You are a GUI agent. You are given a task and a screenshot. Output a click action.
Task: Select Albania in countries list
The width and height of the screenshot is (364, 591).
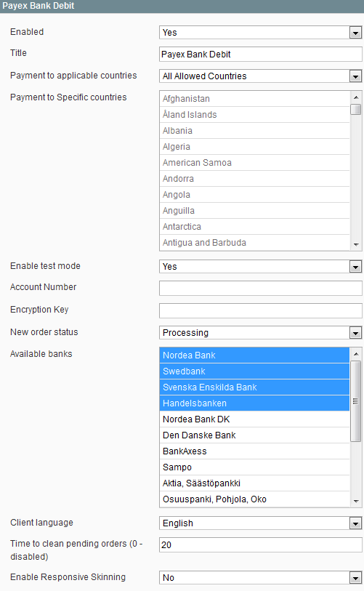pyautogui.click(x=255, y=131)
